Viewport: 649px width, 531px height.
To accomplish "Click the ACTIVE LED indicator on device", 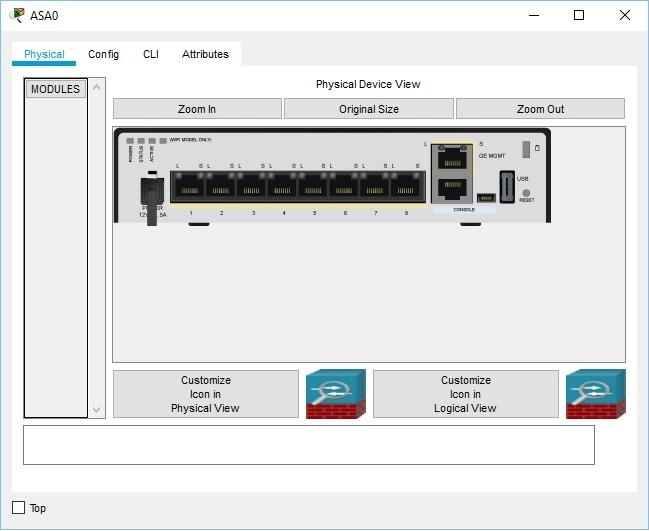I will [x=152, y=141].
